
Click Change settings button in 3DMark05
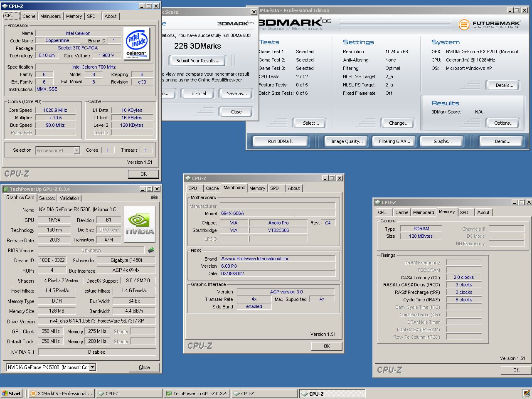[399, 123]
